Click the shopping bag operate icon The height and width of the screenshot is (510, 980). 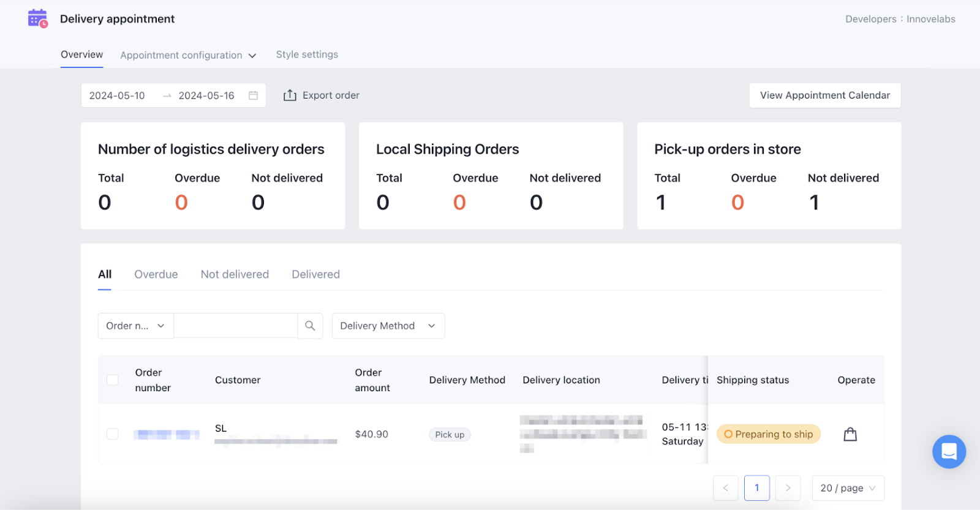(850, 435)
